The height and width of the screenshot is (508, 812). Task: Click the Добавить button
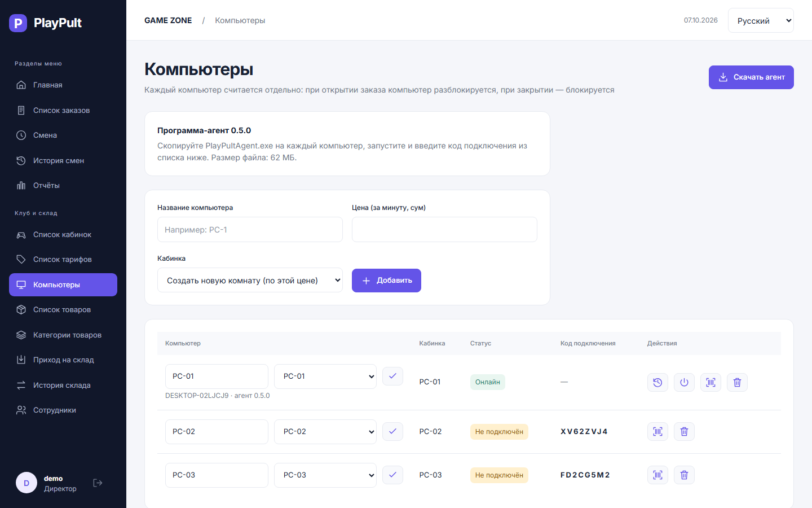[x=386, y=281]
